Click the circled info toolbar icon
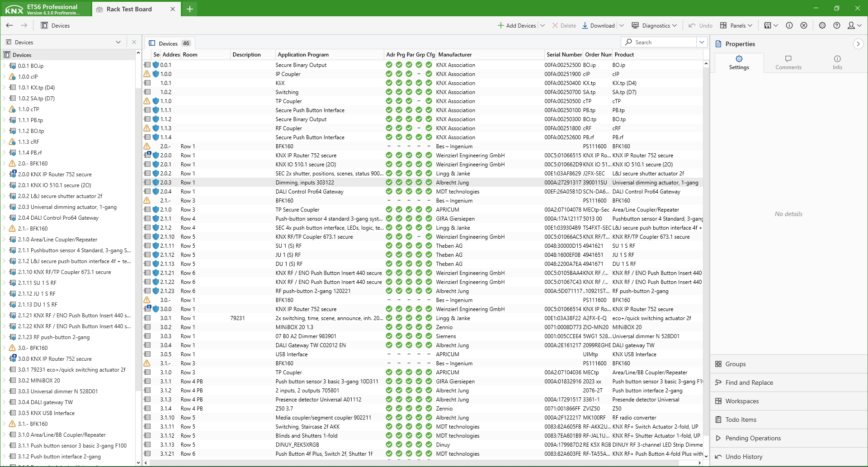This screenshot has width=868, height=467. [x=789, y=25]
